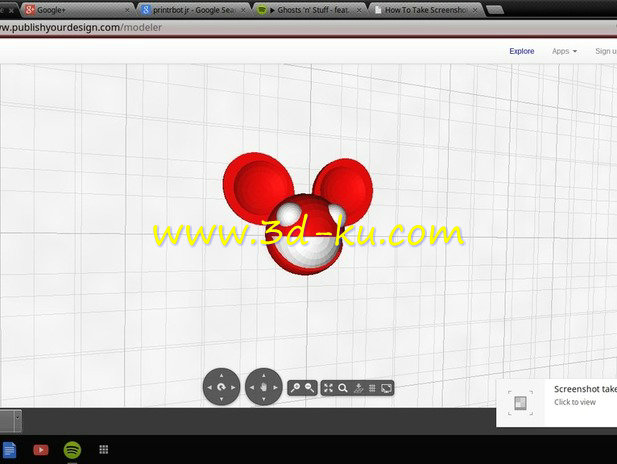Image resolution: width=617 pixels, height=464 pixels.
Task: Select the red mouse head 3D model
Action: (x=298, y=213)
